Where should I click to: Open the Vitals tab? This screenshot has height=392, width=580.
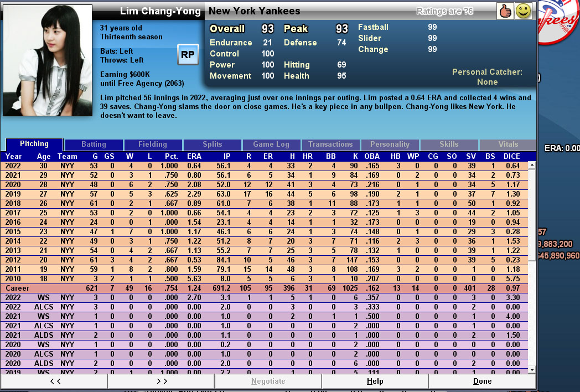508,145
